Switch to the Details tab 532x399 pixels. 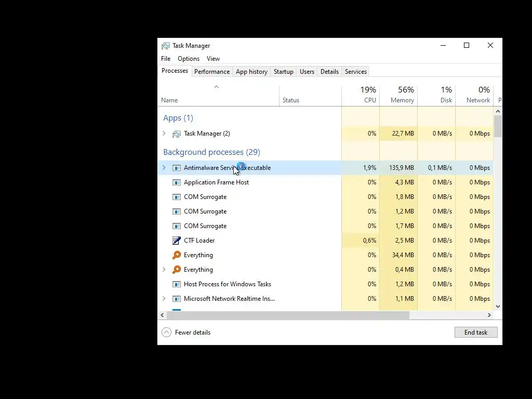click(x=329, y=72)
